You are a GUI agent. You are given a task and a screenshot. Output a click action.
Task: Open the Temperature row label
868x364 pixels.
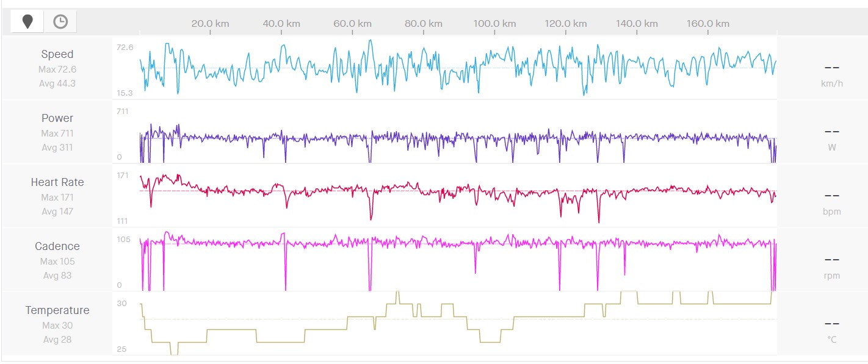tap(57, 310)
